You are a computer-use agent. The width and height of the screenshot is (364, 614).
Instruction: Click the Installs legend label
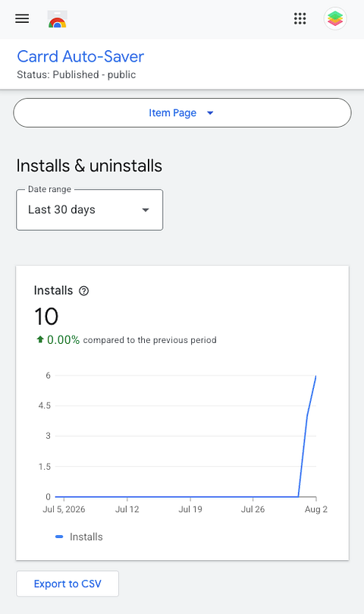(x=86, y=537)
